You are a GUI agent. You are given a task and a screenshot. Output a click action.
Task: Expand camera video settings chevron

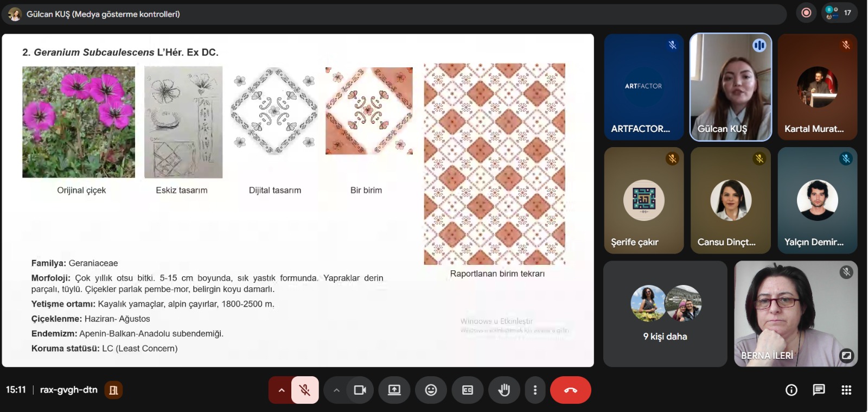(x=336, y=390)
